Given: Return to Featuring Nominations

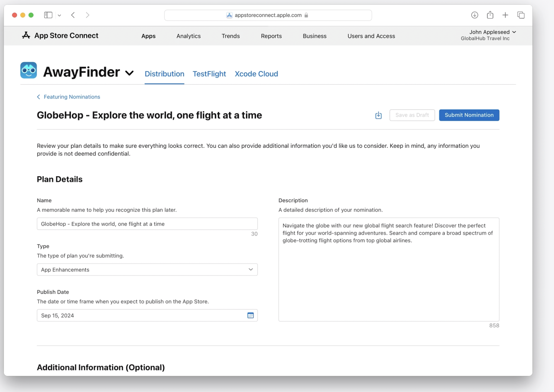Looking at the screenshot, I should 72,97.
